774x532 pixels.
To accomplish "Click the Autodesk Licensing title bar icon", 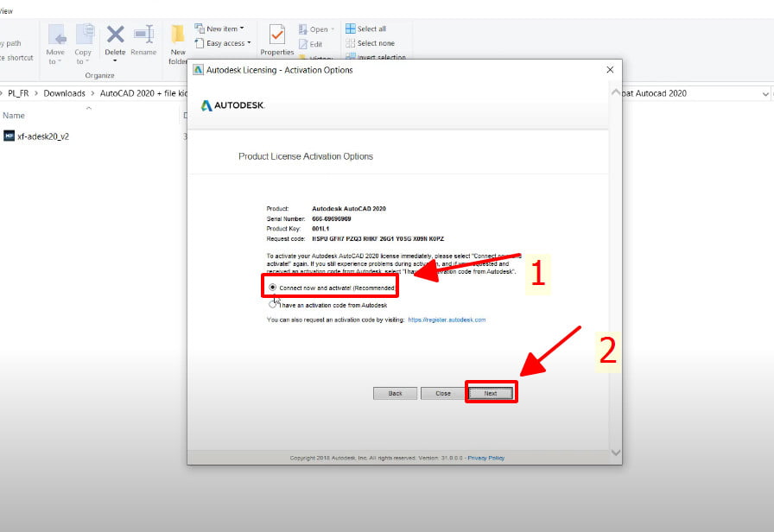I will pyautogui.click(x=198, y=70).
